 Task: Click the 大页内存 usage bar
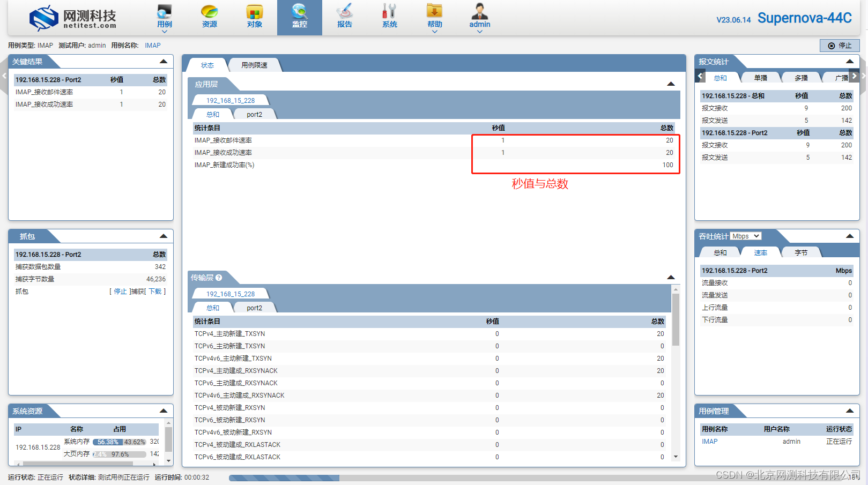pyautogui.click(x=120, y=454)
